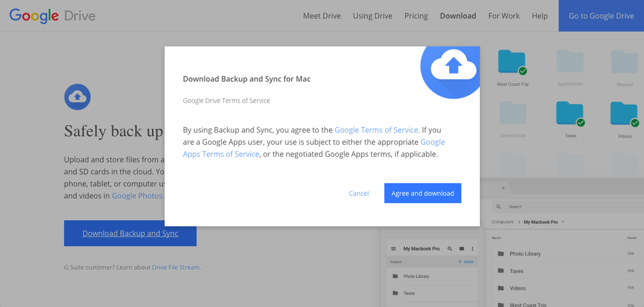This screenshot has width=644, height=307.
Task: Select the blue Videos folder icon
Action: coord(624,114)
